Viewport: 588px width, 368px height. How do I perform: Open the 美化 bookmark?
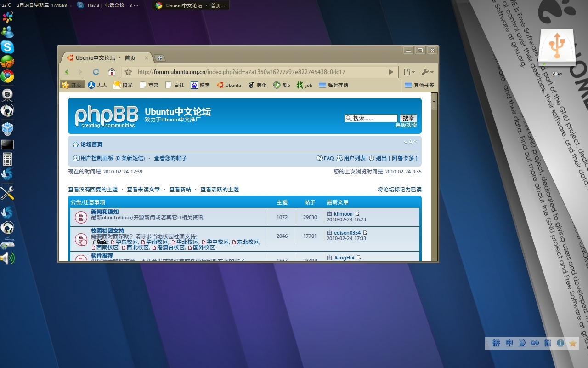pyautogui.click(x=257, y=85)
